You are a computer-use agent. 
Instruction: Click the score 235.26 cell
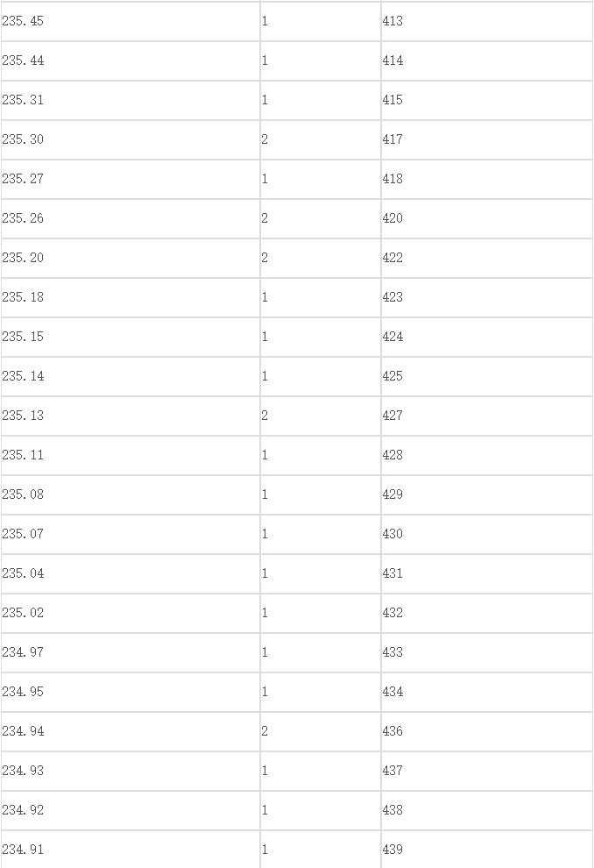click(x=131, y=218)
